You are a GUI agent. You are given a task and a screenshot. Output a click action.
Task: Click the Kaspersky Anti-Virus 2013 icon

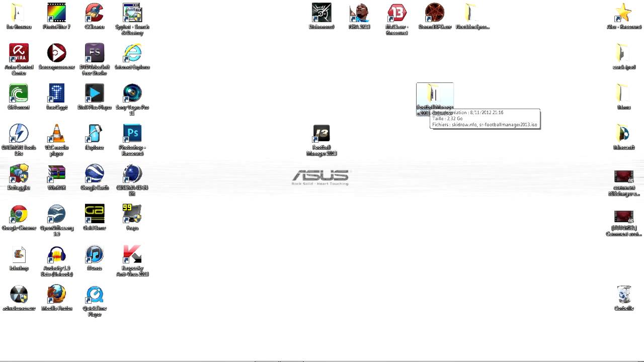[x=132, y=254]
